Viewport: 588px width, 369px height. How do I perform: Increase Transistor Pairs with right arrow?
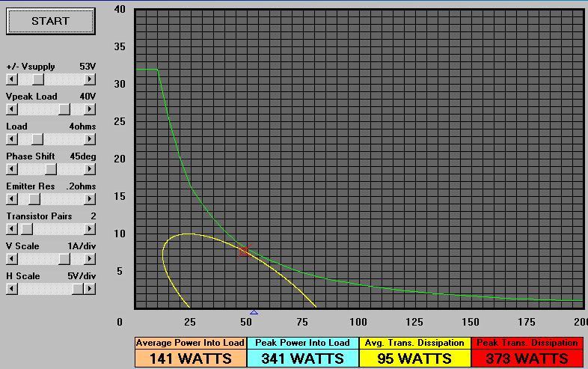click(x=90, y=229)
